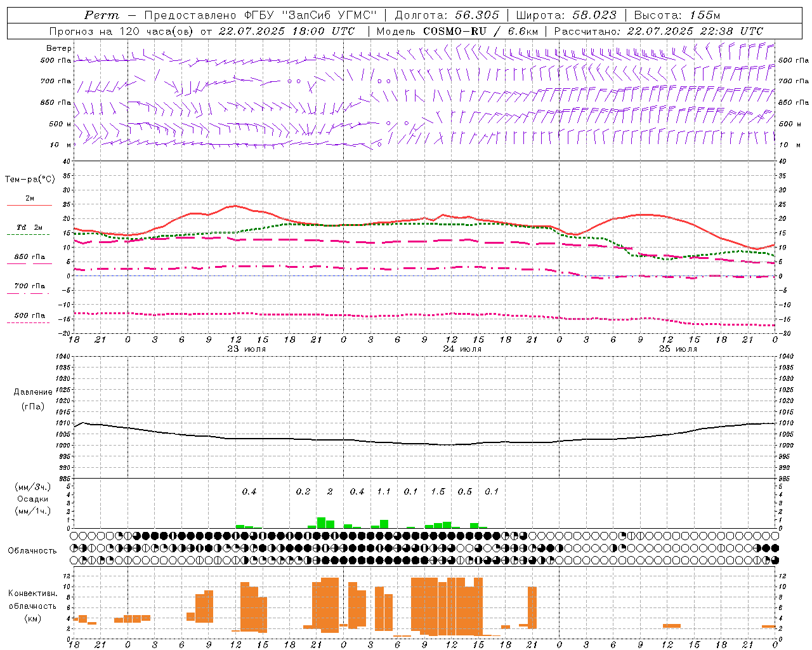Click the "Давление" pressure panel label
This screenshot has height=650, width=812.
tap(32, 392)
